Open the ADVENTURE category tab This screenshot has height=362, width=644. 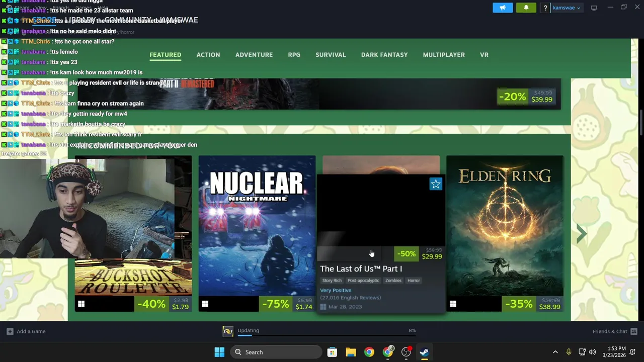pos(254,55)
